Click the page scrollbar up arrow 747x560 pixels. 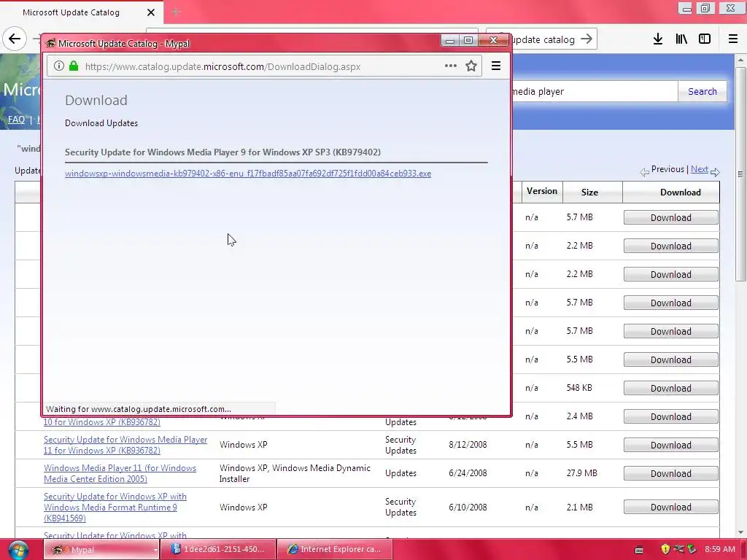pos(741,61)
